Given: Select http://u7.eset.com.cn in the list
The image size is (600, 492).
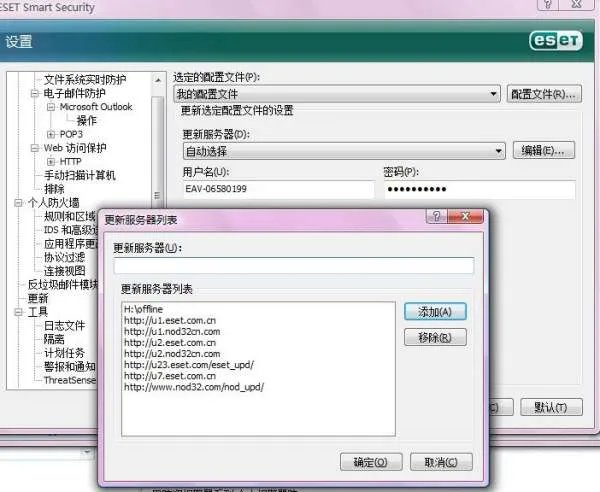Looking at the screenshot, I should (x=170, y=376).
